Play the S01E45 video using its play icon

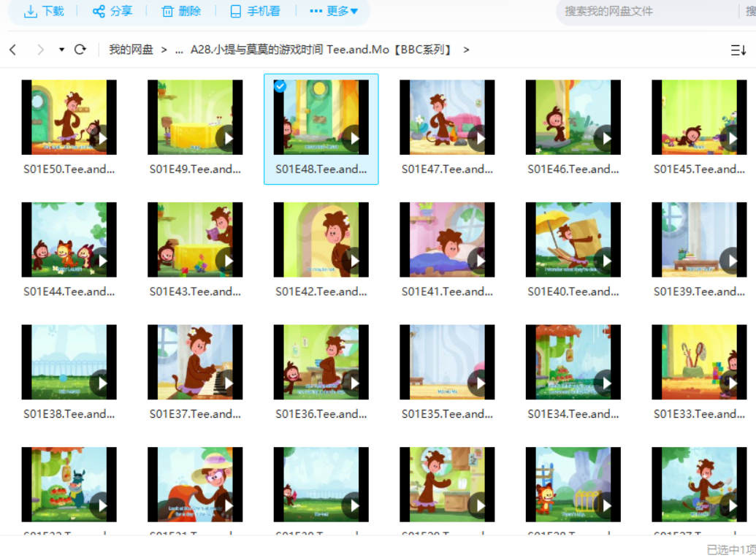coord(733,139)
